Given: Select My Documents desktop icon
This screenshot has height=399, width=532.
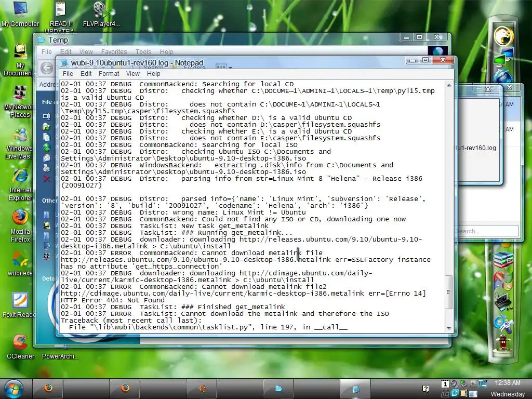Looking at the screenshot, I should [19, 60].
